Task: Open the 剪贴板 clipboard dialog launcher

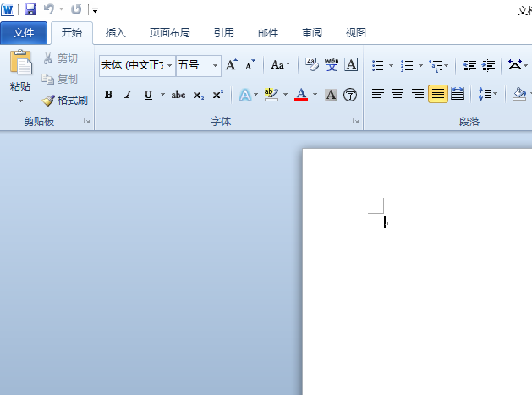Action: tap(87, 121)
